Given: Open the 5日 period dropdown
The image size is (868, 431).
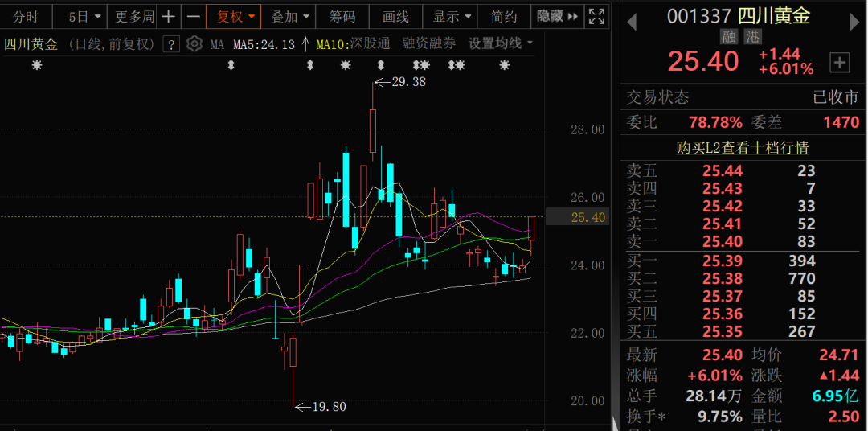Looking at the screenshot, I should (85, 16).
